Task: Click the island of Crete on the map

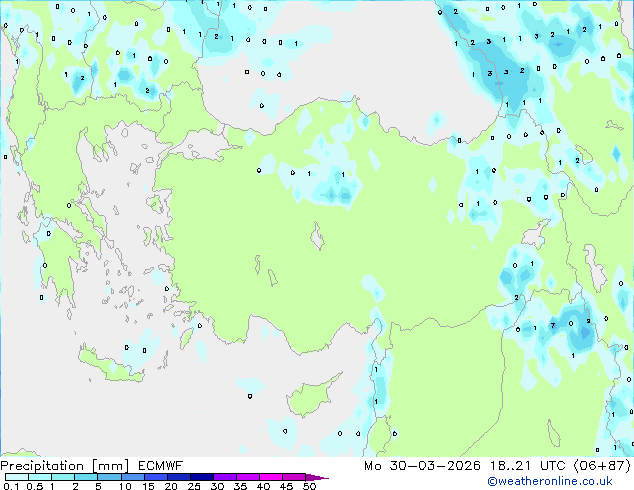Action: [110, 368]
